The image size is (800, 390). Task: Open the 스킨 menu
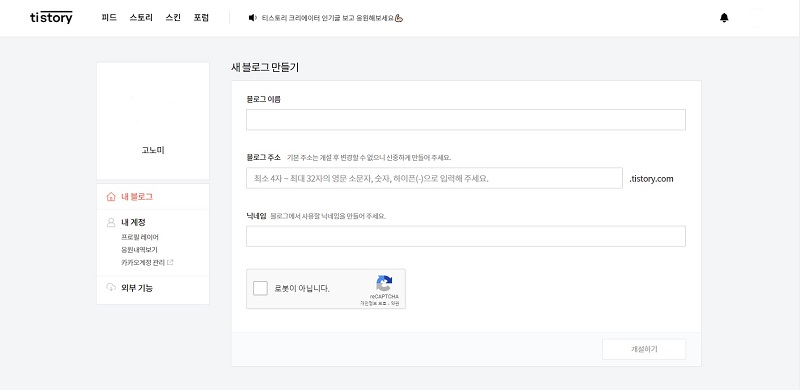click(173, 18)
